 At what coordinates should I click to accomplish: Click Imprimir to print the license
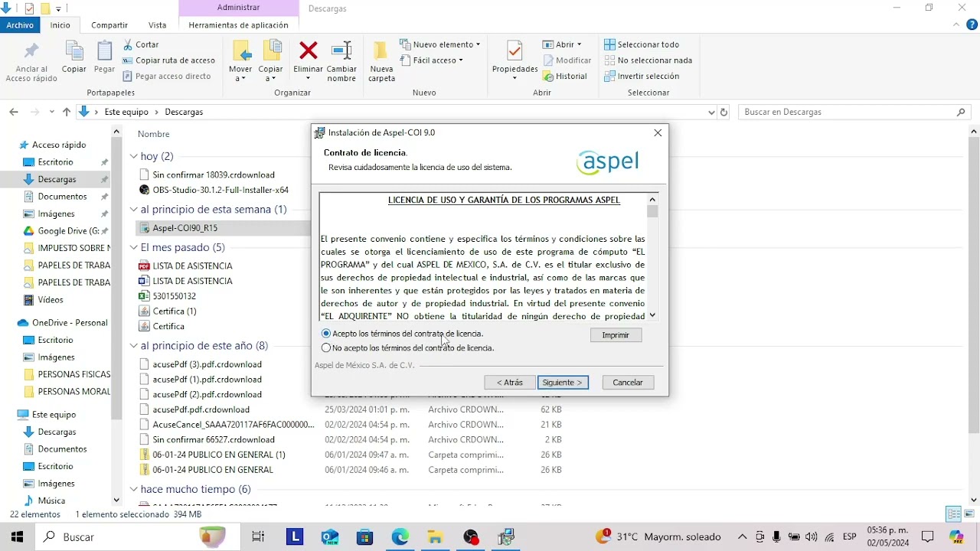point(616,335)
